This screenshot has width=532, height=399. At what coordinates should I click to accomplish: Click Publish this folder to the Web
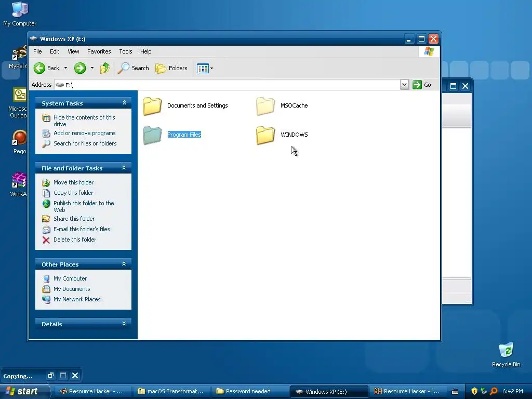84,206
